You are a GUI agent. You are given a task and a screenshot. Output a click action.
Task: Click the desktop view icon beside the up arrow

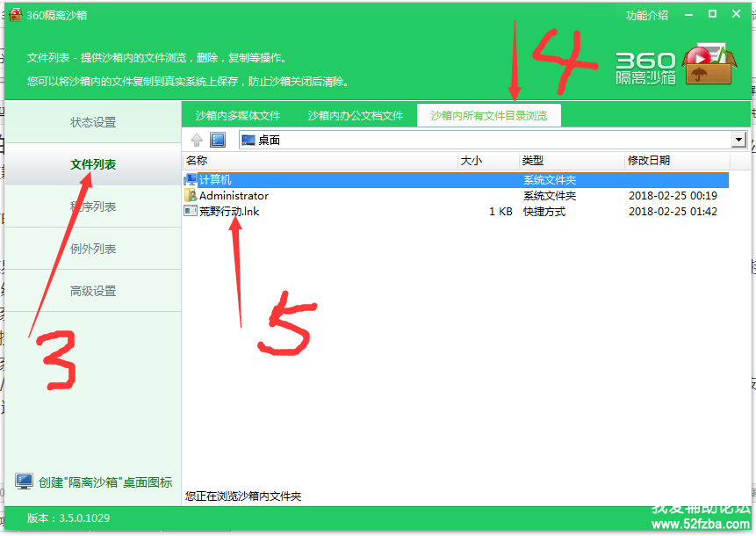click(x=218, y=140)
